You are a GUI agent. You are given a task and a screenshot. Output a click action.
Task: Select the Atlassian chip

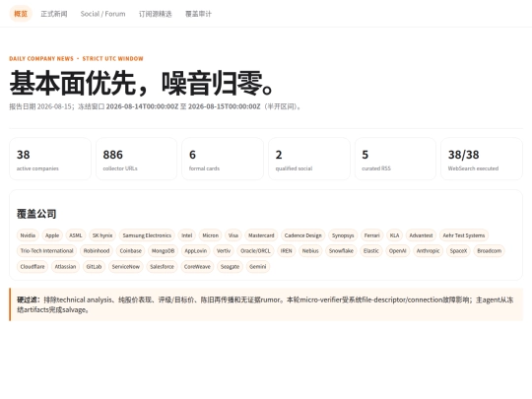point(65,267)
